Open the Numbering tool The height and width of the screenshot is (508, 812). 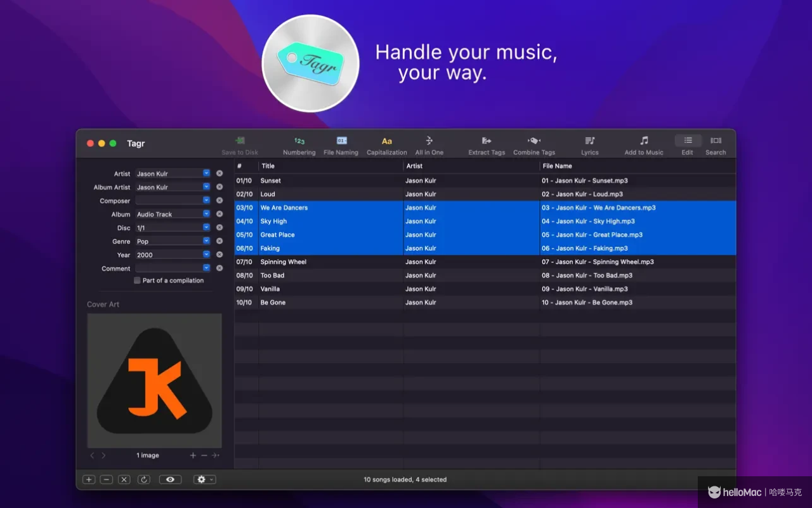[299, 145]
